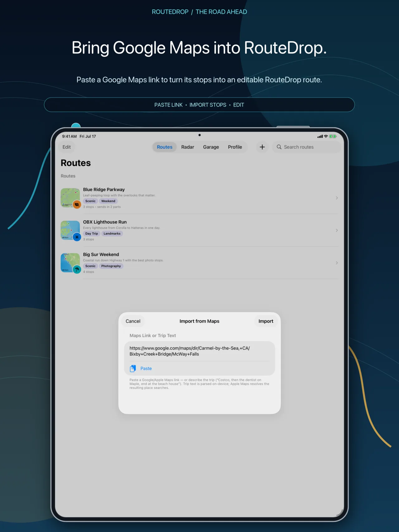Cancel the Import from Maps dialog
Image resolution: width=399 pixels, height=532 pixels.
click(133, 321)
